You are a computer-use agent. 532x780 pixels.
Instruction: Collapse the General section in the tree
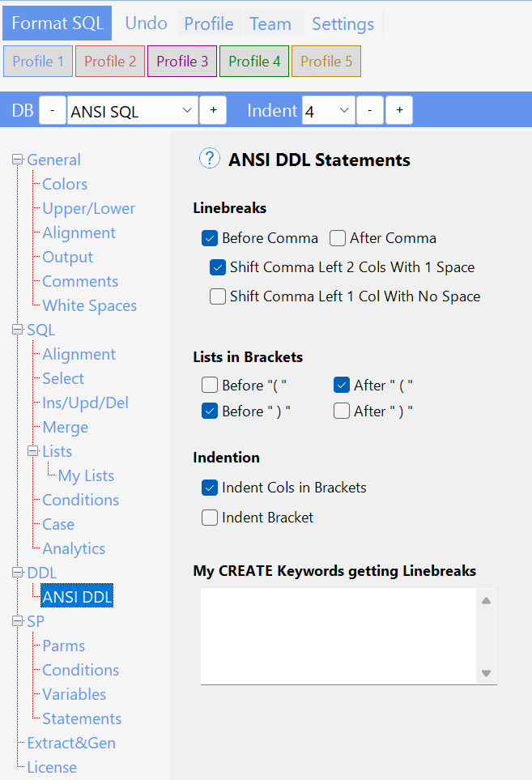point(18,160)
